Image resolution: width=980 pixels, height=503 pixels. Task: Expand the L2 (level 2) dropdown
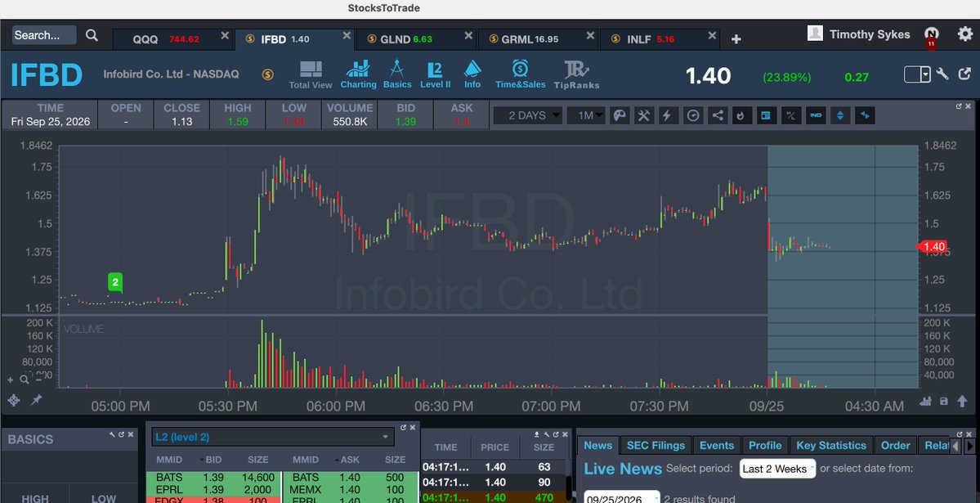[273, 437]
